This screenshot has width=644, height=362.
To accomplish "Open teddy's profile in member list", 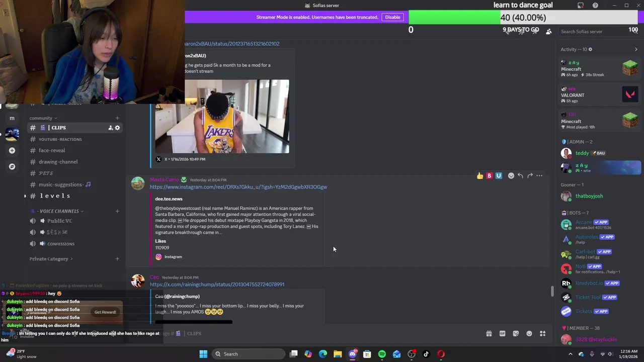I will coord(601,153).
